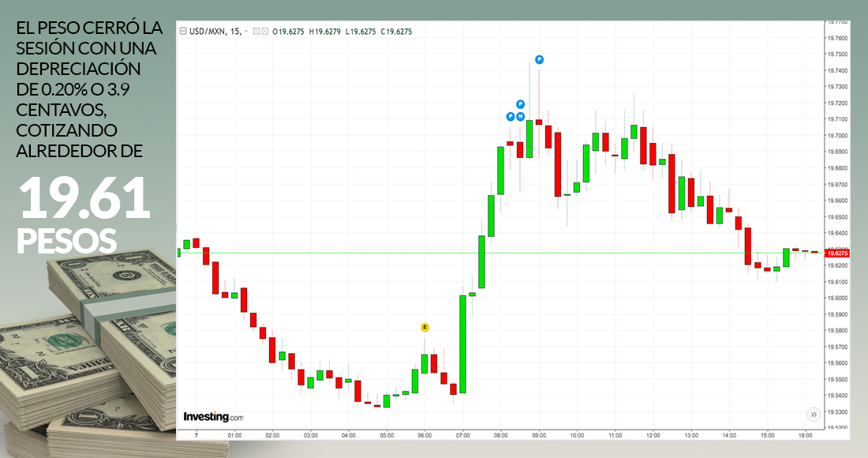This screenshot has height=458, width=868.
Task: Click the right gray icon beside legend dropdown
Action: tap(264, 32)
